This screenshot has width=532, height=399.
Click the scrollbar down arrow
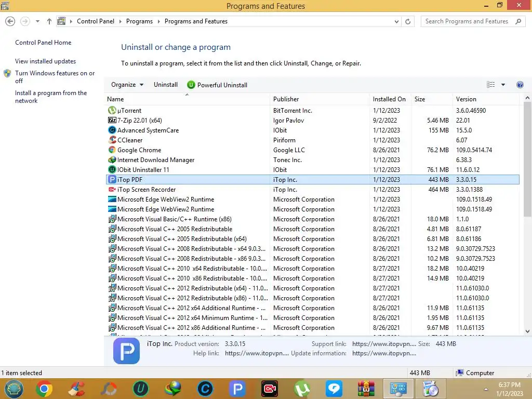pyautogui.click(x=527, y=331)
